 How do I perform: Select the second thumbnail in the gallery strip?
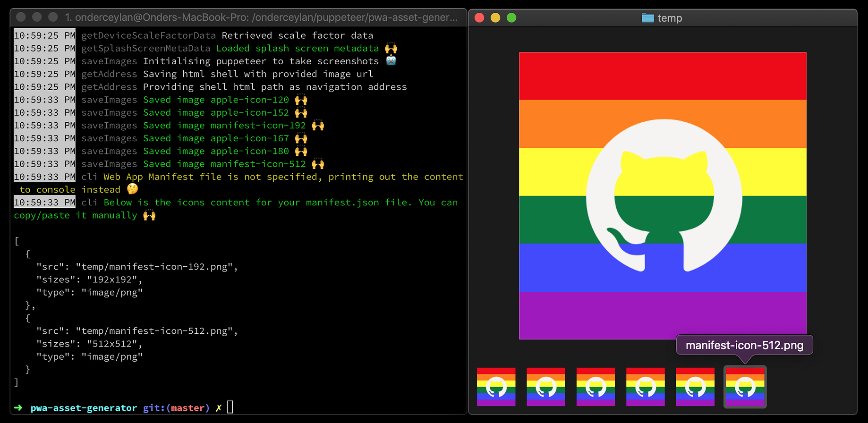(546, 387)
